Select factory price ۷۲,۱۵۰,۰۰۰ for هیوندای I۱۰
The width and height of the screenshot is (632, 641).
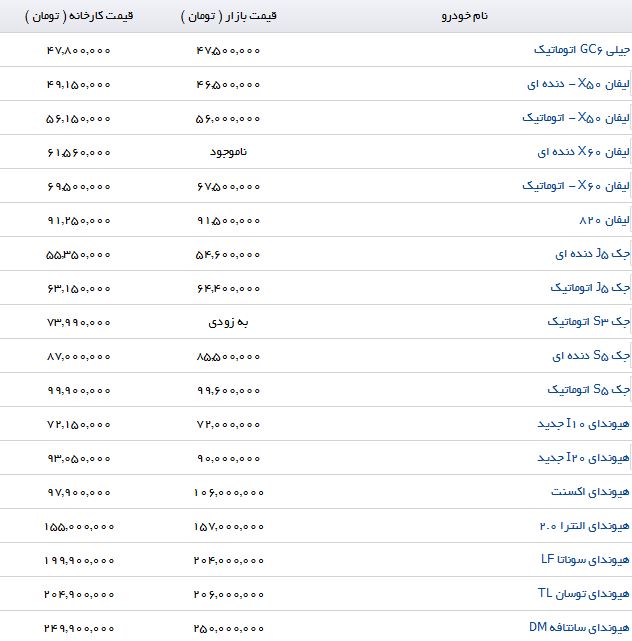[78, 425]
